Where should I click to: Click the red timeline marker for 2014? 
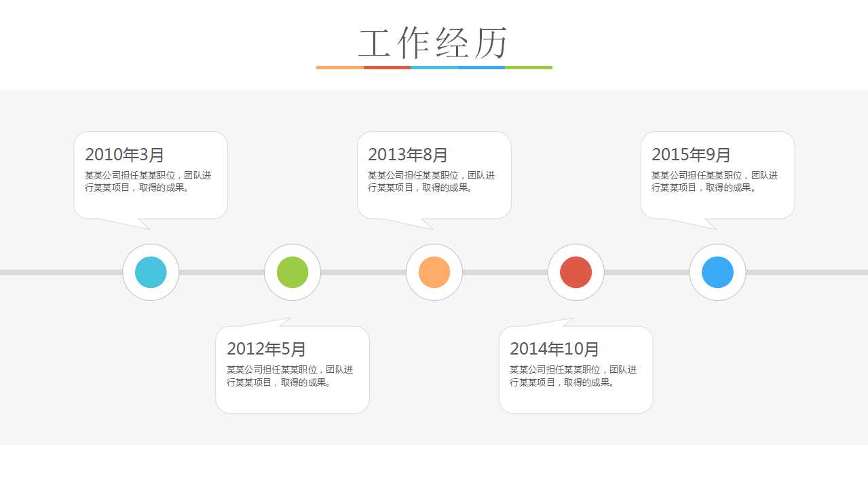[576, 272]
